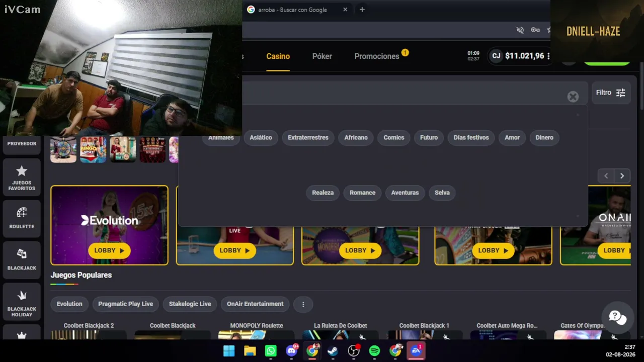
Task: Click the account balance $11.021,96
Action: coord(524,56)
